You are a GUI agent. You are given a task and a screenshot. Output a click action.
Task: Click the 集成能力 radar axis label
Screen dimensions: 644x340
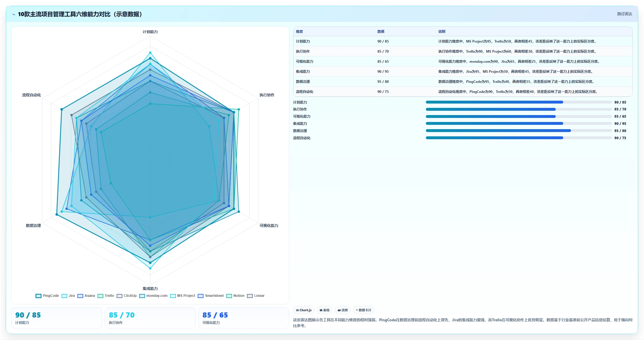tap(150, 289)
